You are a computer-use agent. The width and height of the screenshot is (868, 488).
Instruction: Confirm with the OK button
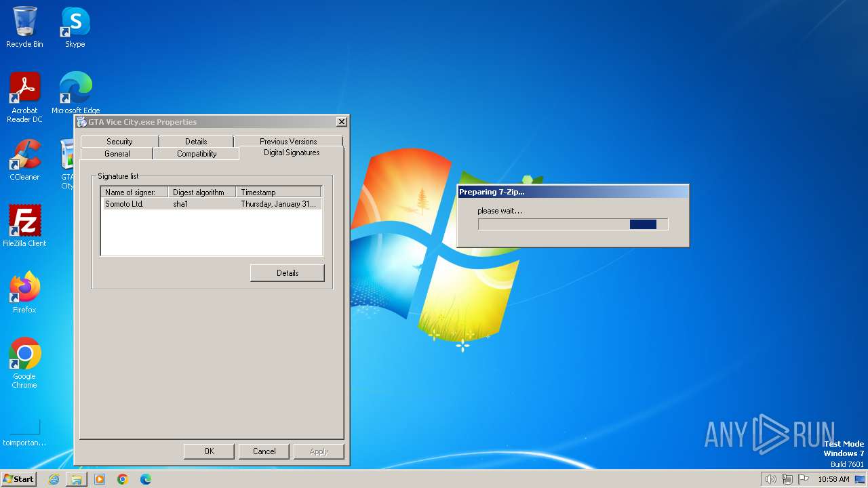click(209, 451)
